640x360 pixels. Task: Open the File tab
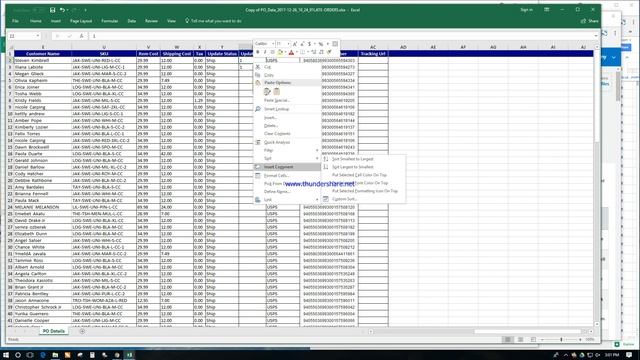point(16,21)
